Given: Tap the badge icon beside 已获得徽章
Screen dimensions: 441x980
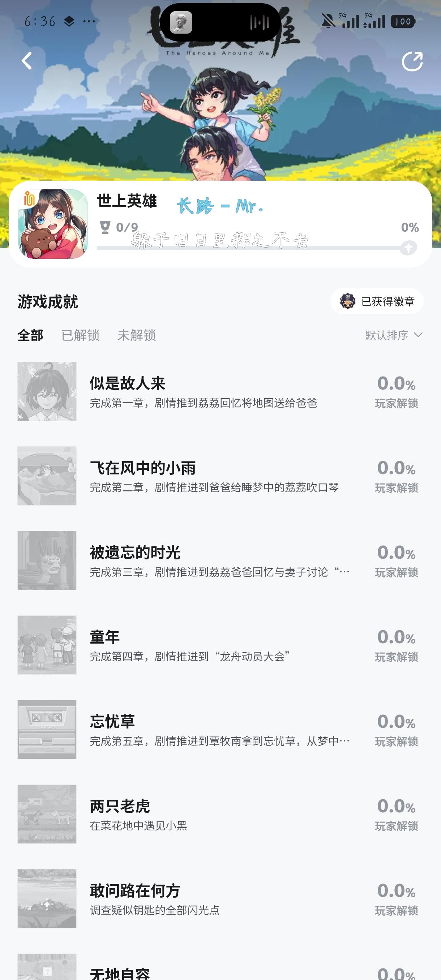Looking at the screenshot, I should (x=347, y=301).
